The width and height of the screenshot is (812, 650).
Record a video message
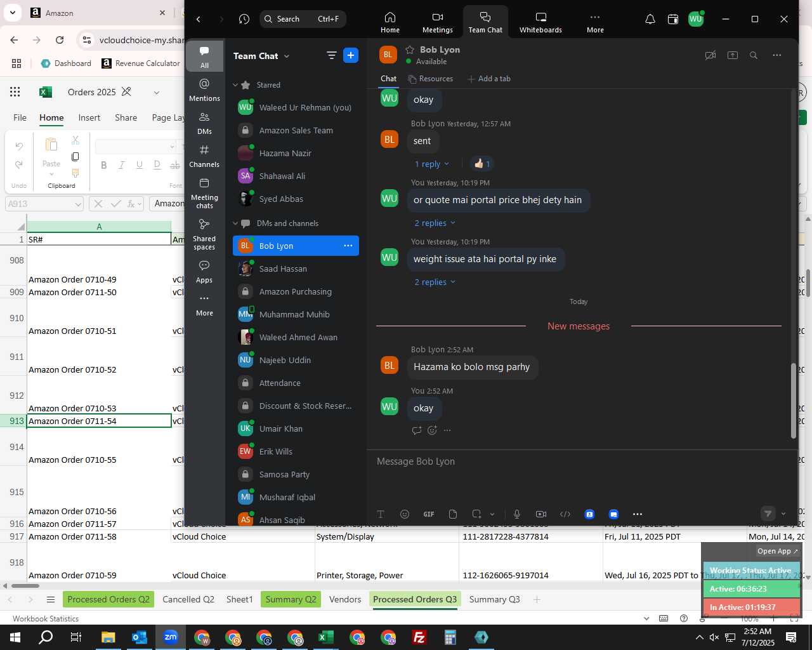[541, 514]
